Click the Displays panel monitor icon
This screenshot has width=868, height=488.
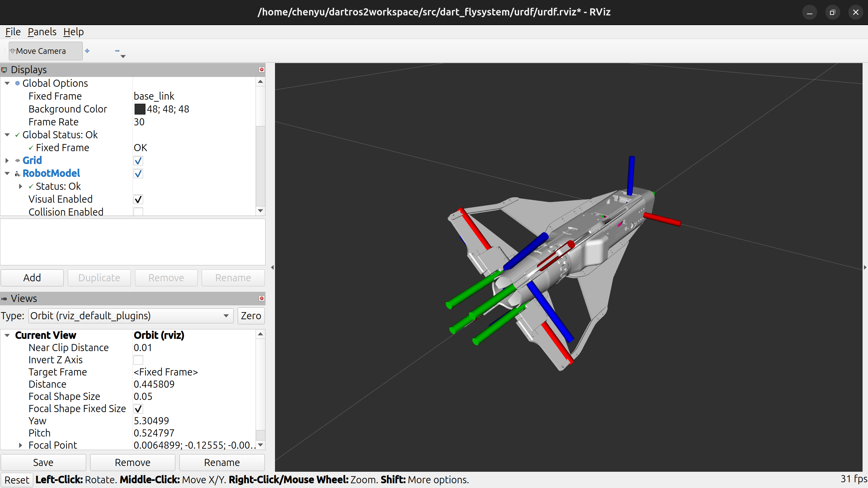point(4,70)
